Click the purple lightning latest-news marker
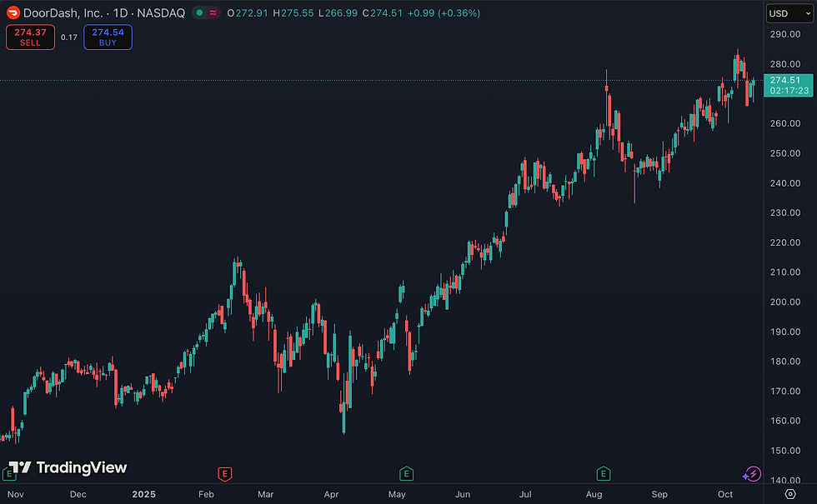This screenshot has width=817, height=504. (x=752, y=474)
